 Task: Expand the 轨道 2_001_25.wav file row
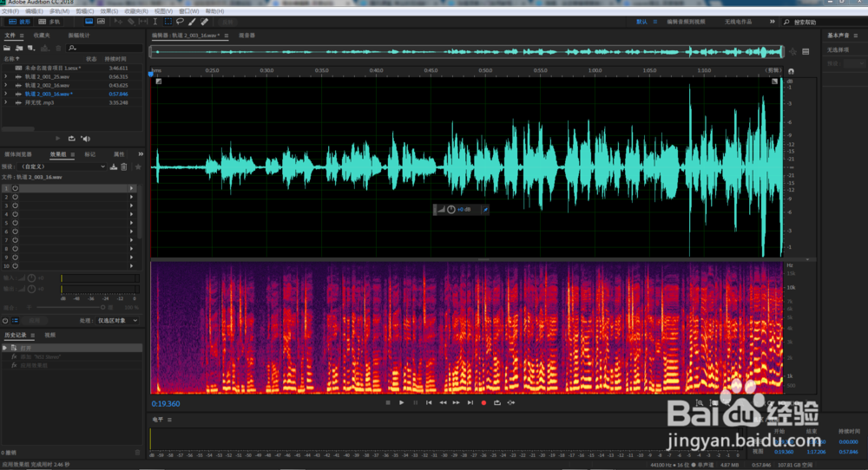6,77
